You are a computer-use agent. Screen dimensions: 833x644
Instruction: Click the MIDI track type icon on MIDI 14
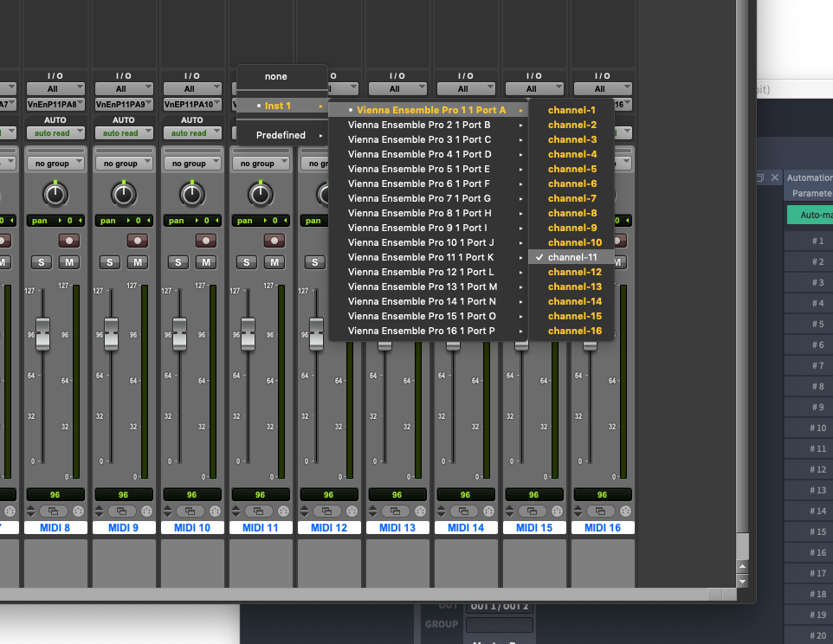pyautogui.click(x=488, y=512)
